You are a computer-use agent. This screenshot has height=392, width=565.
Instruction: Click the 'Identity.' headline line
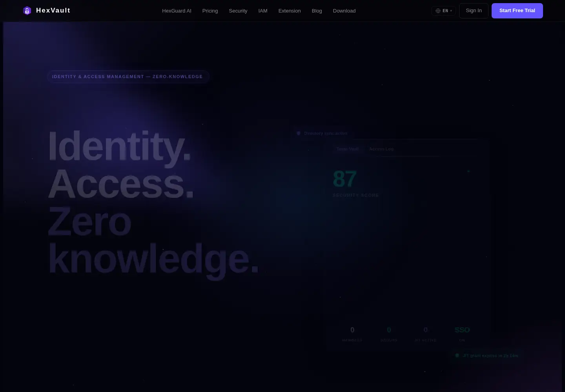click(x=119, y=146)
